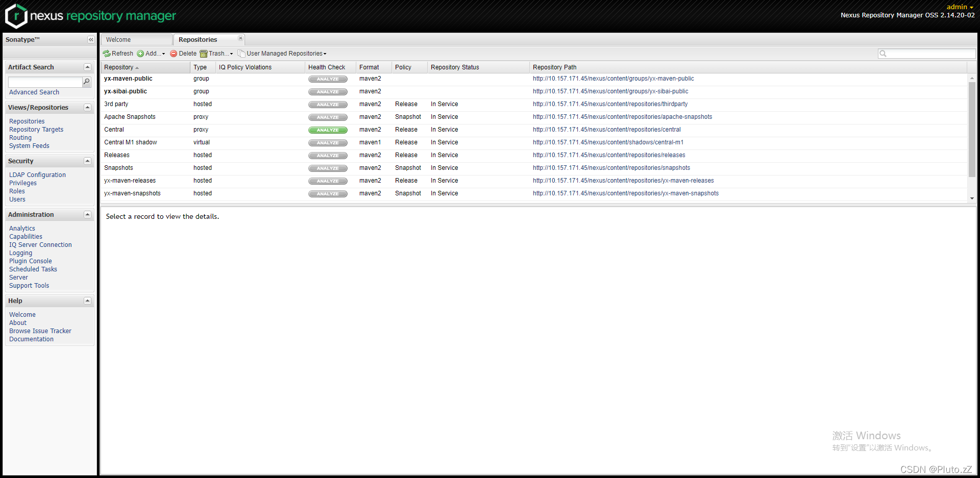980x478 pixels.
Task: Open the Users link
Action: click(17, 199)
